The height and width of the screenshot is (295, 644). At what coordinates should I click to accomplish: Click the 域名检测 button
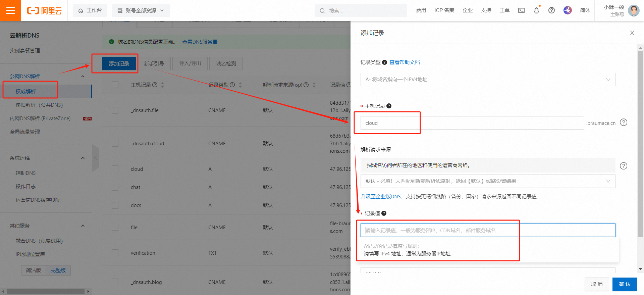coord(226,63)
